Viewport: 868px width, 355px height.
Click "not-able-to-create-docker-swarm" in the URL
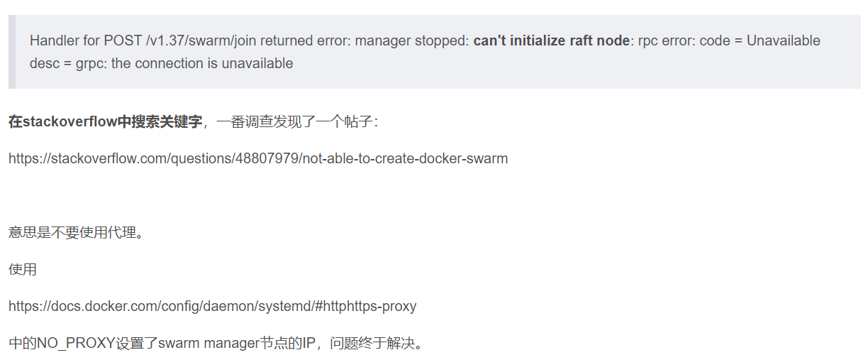coord(404,158)
